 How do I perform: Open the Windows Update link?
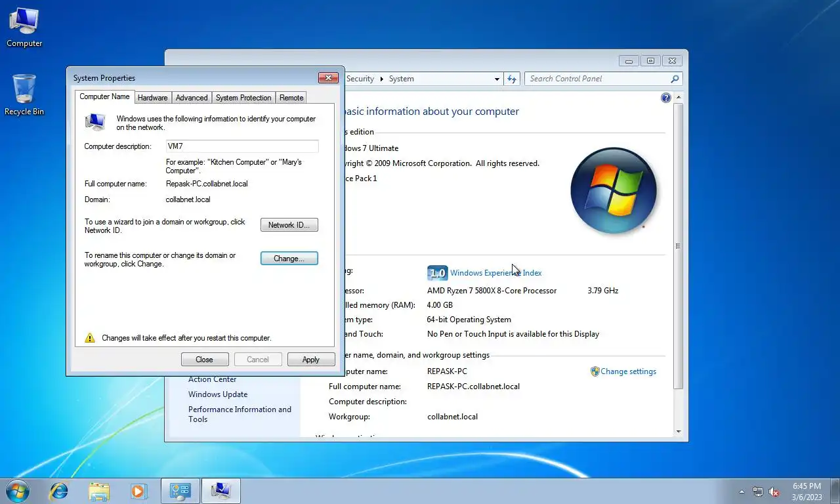point(218,394)
